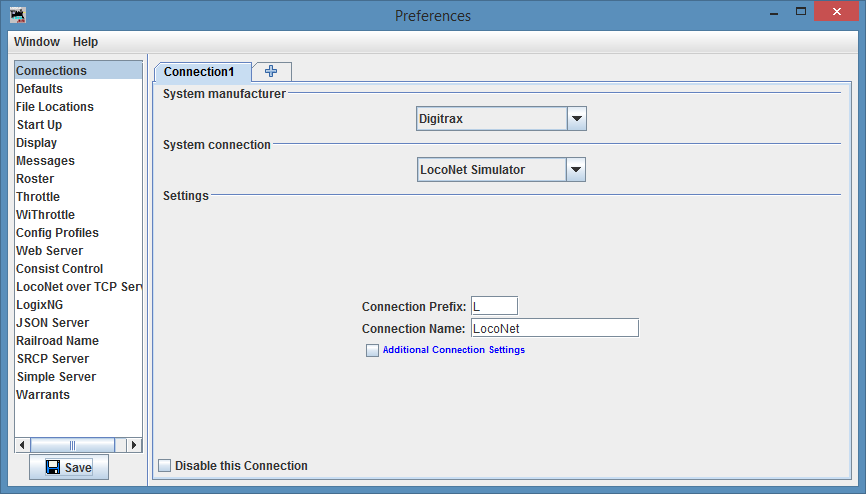Click the Save button with floppy disk icon
Image resolution: width=866 pixels, height=494 pixels.
pos(68,467)
